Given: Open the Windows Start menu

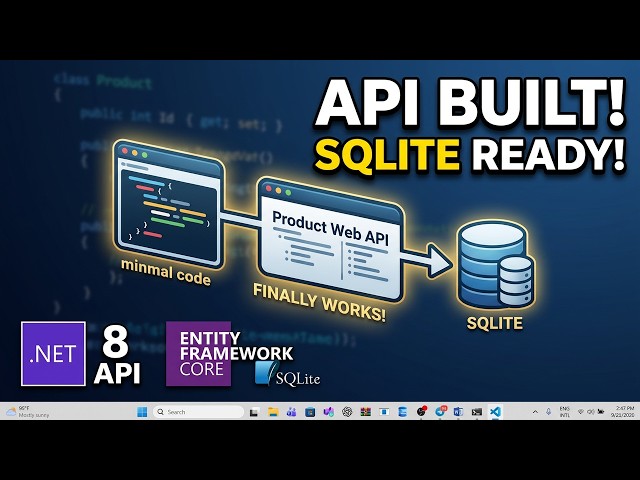Looking at the screenshot, I should [x=142, y=412].
